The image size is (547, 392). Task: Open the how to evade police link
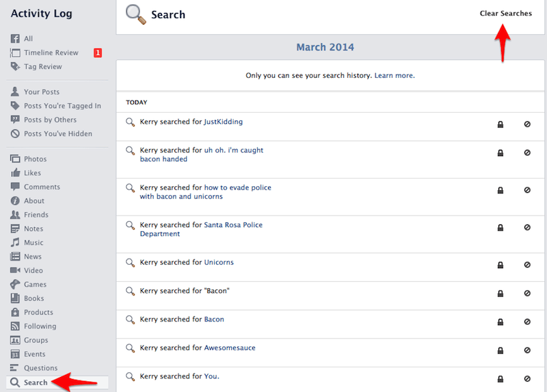pyautogui.click(x=206, y=192)
